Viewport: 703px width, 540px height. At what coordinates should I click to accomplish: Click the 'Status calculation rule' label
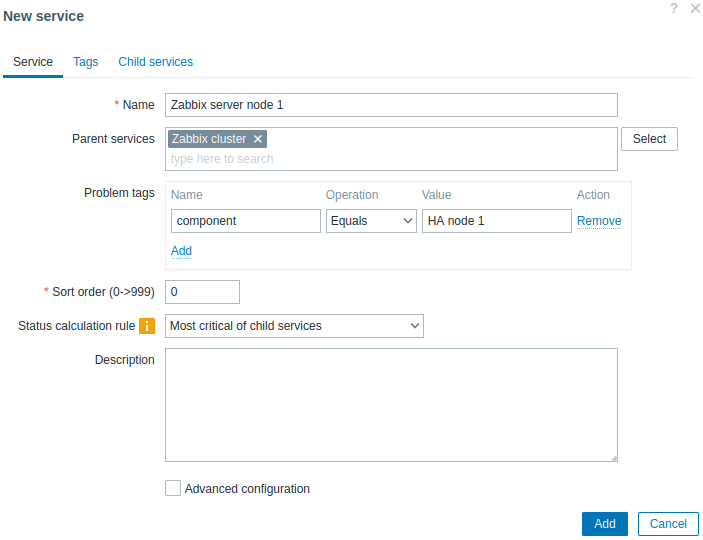point(77,326)
